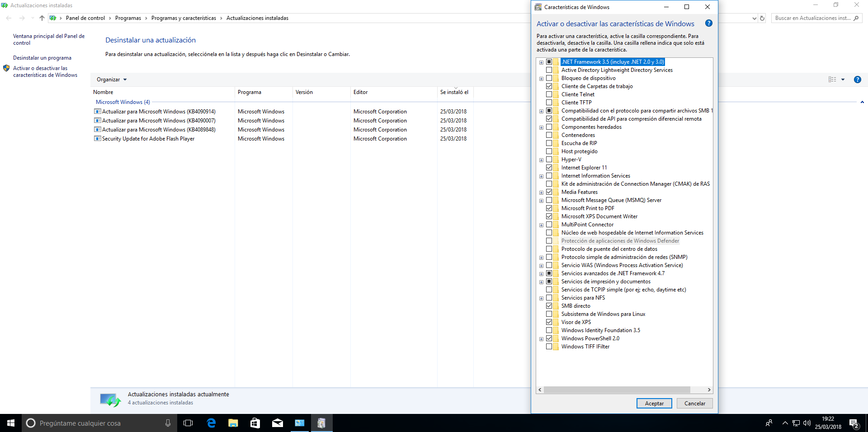
Task: Collapse the Microsoft Windows (4) group
Action: coord(862,102)
